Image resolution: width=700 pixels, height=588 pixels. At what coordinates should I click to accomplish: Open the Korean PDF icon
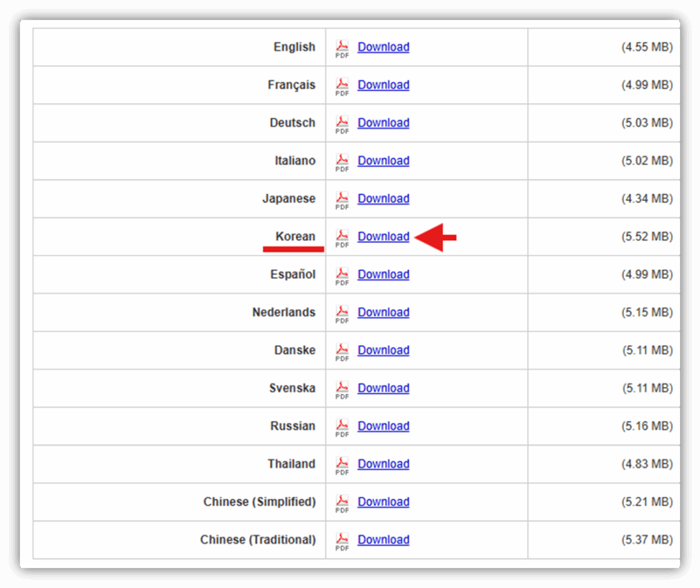point(342,237)
